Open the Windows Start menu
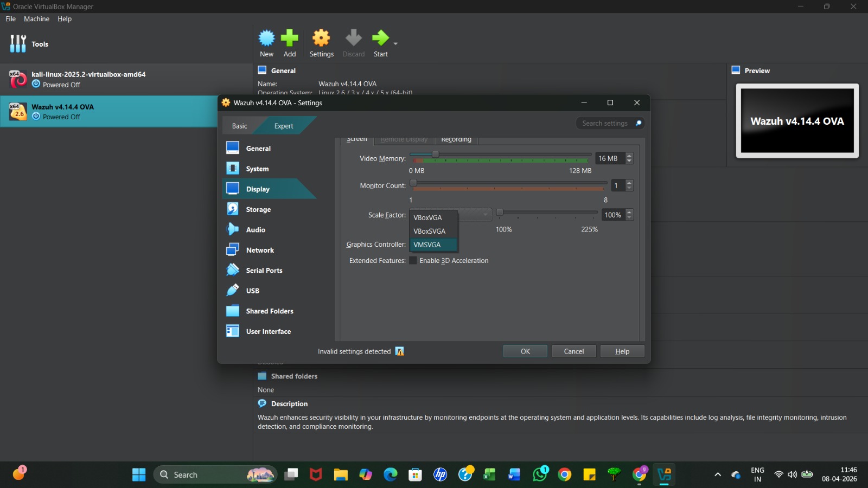Viewport: 868px width, 488px height. pyautogui.click(x=139, y=475)
